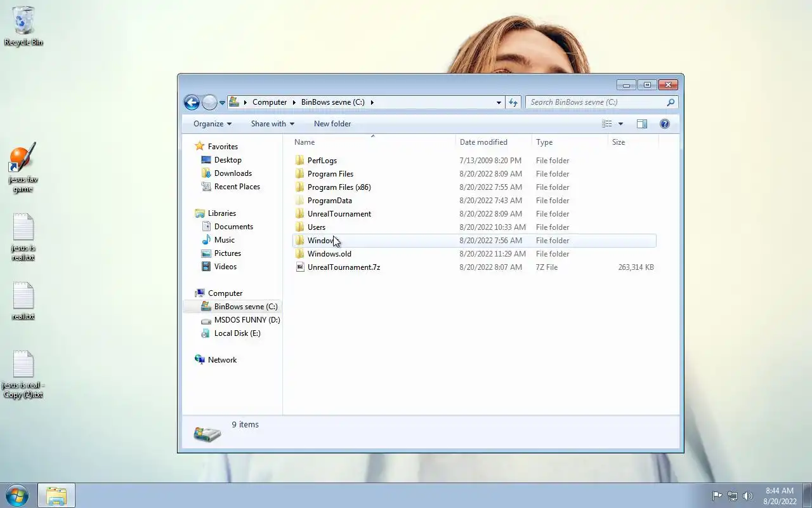Expand arrow after BinBows sevne (C:) breadcrumb
The image size is (812, 508).
(x=372, y=102)
